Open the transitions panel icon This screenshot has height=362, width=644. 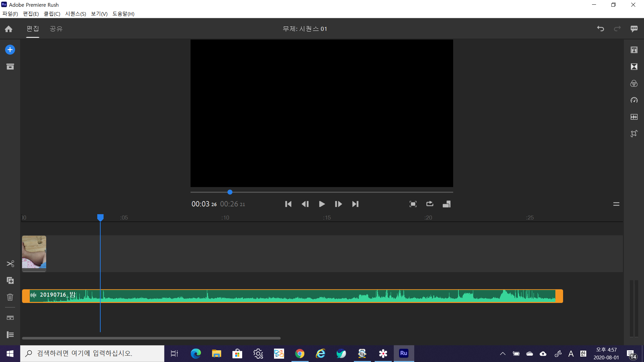pos(634,67)
